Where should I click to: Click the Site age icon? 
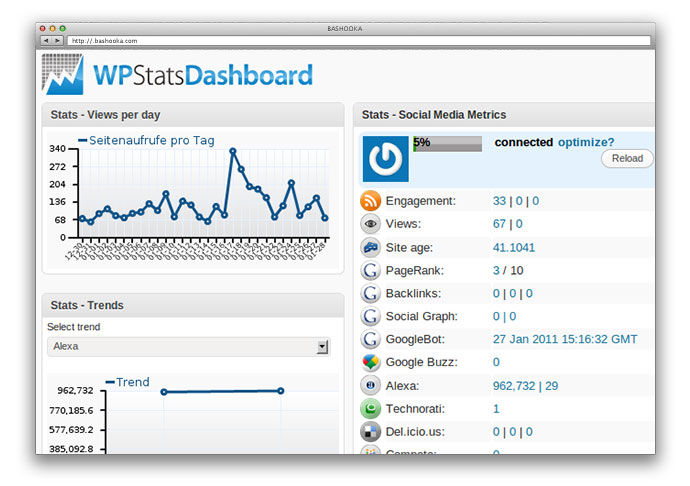coord(371,247)
